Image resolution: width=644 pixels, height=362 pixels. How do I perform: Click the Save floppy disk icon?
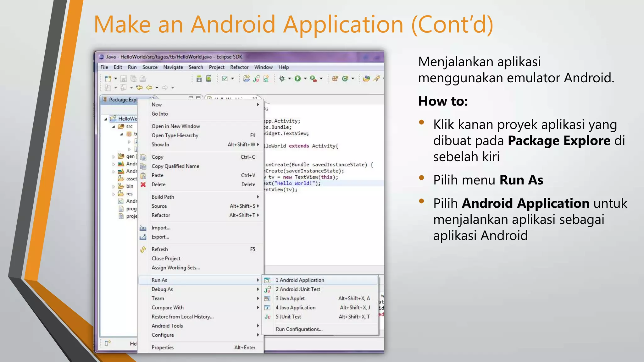124,79
